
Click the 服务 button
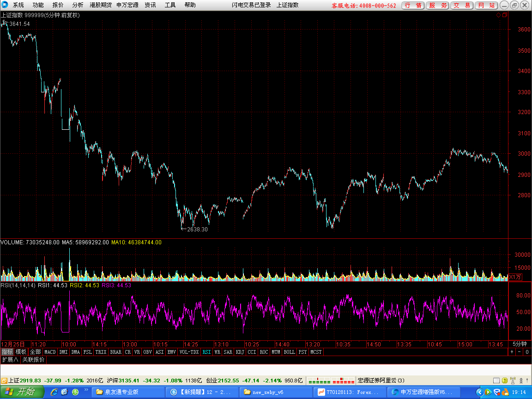438,6
